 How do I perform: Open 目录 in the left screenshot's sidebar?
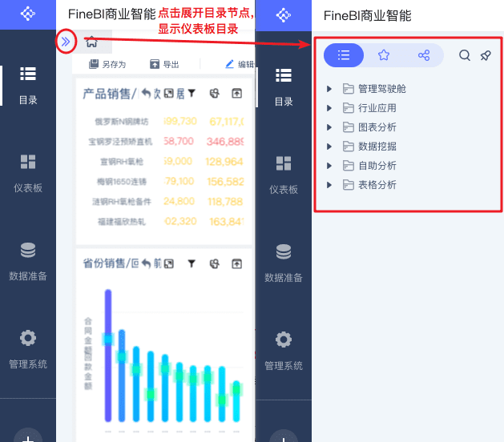[28, 86]
